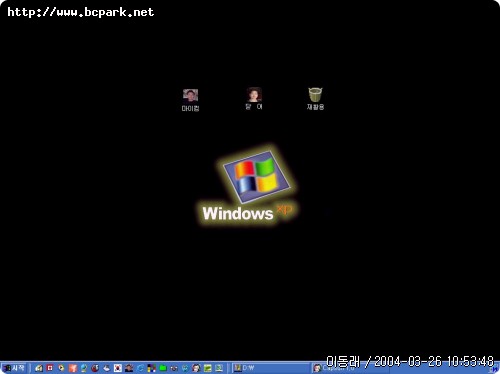Open the 재활용 recycle basket icon
Image resolution: width=500 pixels, height=374 pixels.
tap(315, 99)
